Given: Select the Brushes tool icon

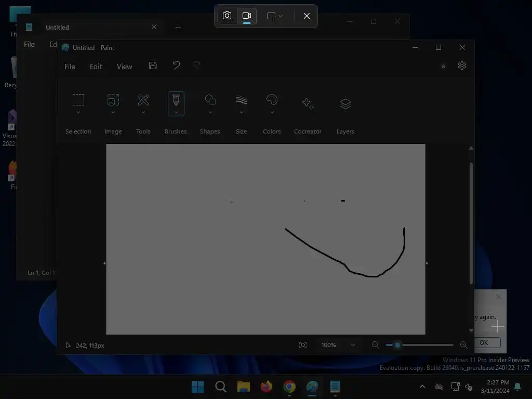Looking at the screenshot, I should coord(176,100).
